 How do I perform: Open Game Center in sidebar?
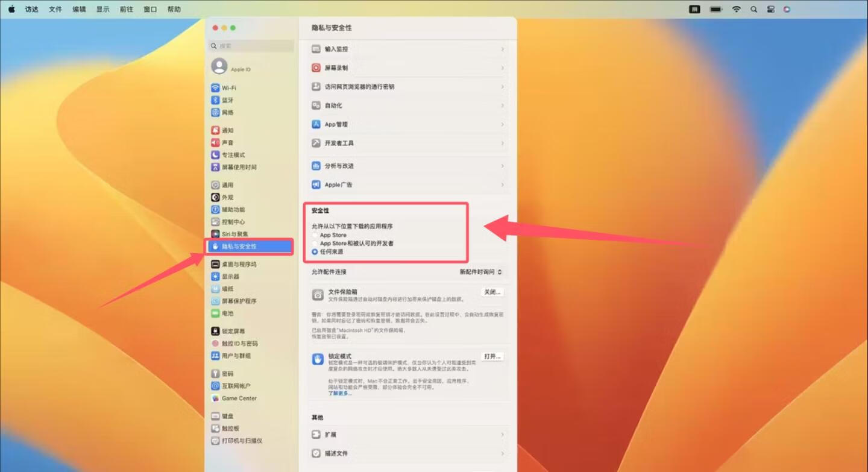click(x=239, y=398)
